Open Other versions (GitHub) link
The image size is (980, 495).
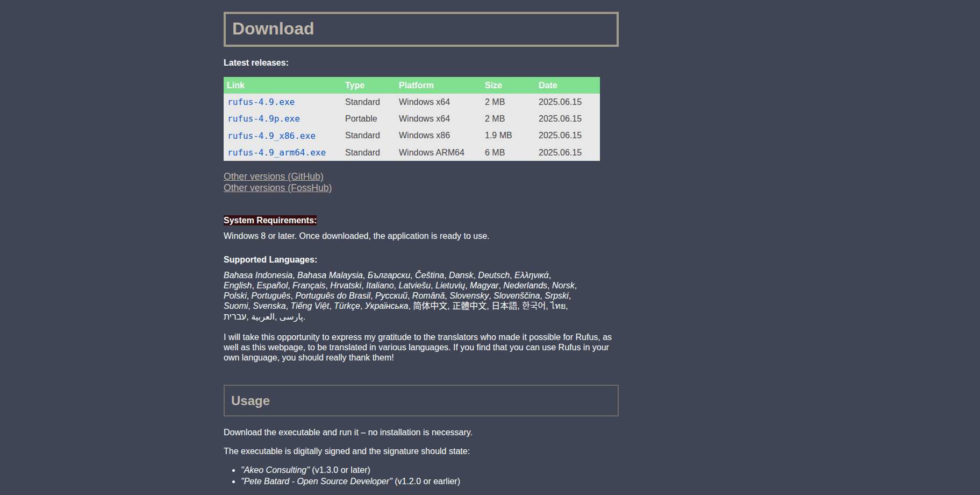coord(273,176)
